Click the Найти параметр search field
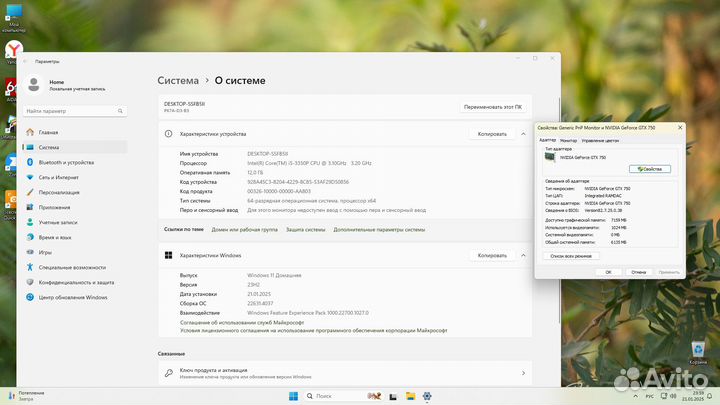 pyautogui.click(x=75, y=111)
